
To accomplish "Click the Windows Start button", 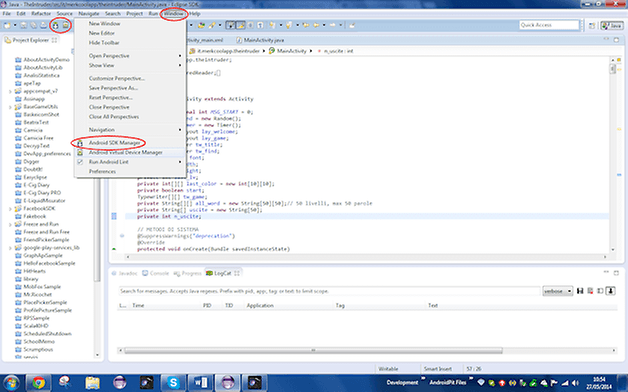I will click(10, 383).
